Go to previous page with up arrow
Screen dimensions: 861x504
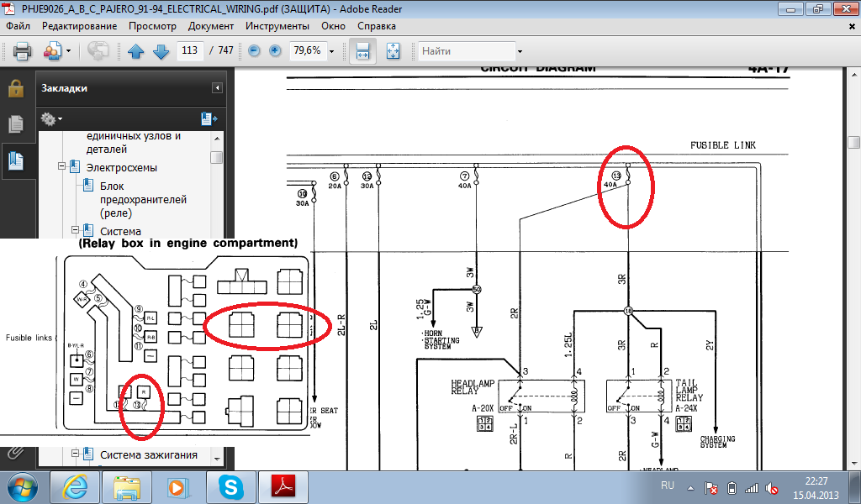[x=135, y=51]
